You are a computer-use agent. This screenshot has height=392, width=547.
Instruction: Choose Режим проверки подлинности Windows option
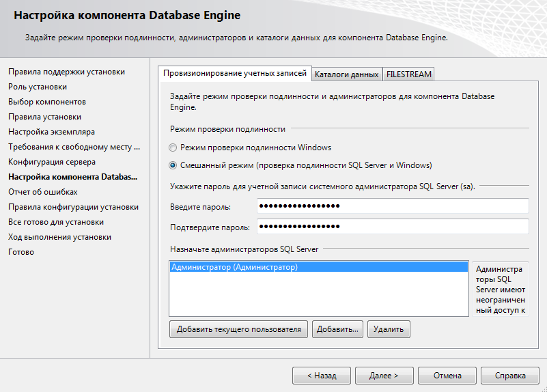point(173,148)
